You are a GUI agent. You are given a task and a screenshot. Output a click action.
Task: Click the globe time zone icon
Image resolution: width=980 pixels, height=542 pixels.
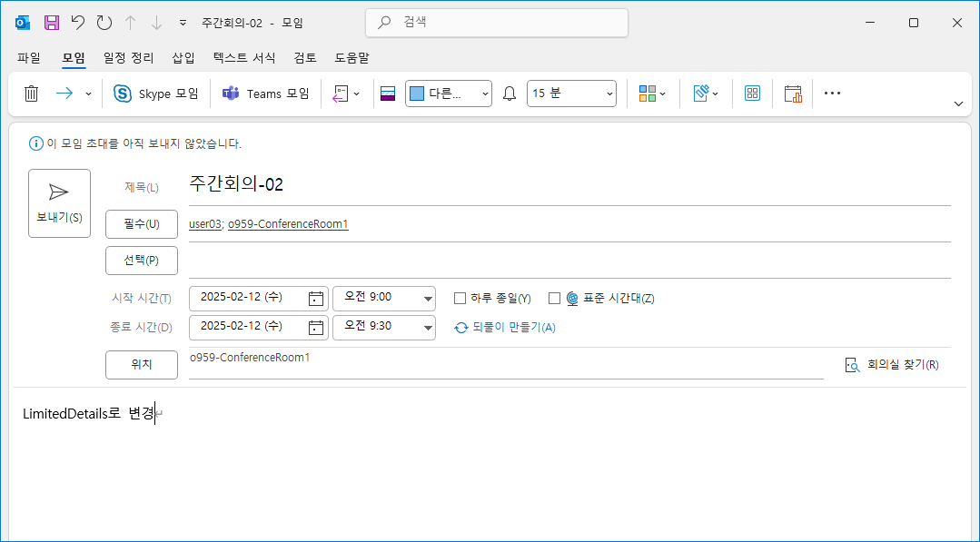pos(572,299)
